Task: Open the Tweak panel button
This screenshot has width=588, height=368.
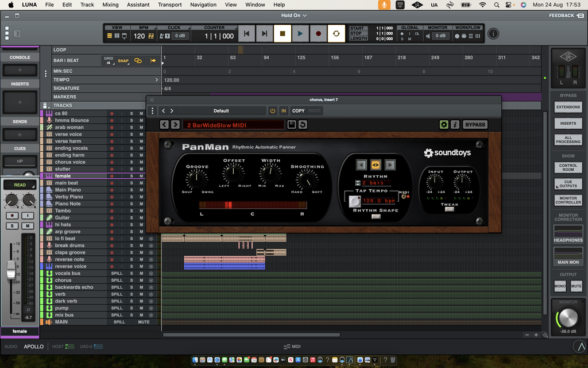Action: point(449,209)
